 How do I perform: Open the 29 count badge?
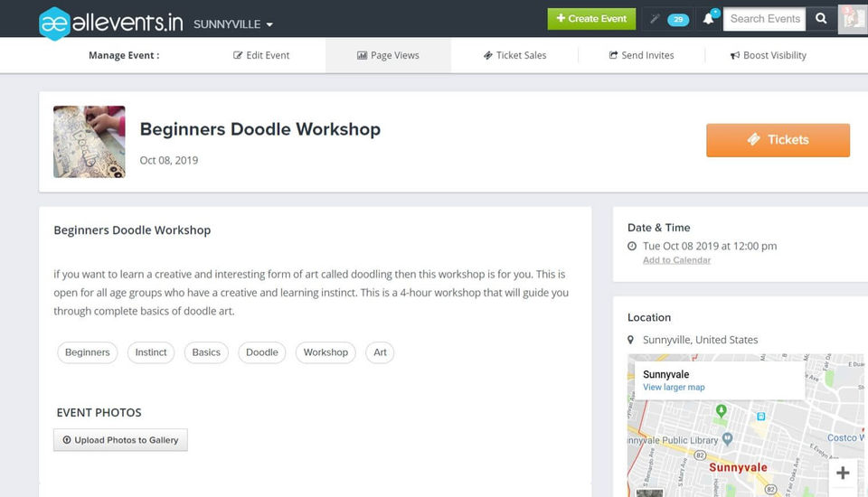coord(678,19)
